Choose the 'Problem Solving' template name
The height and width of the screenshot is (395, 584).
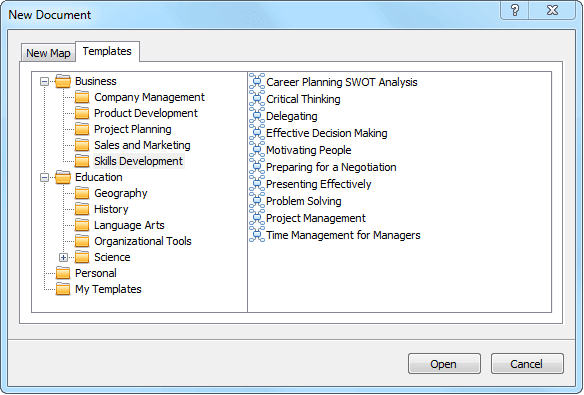(304, 201)
